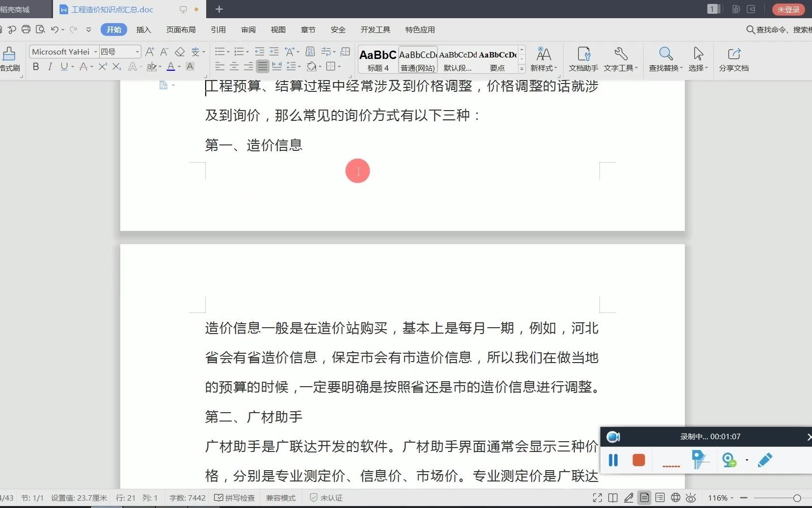Click the print preview icon
812x508 pixels.
click(40, 29)
